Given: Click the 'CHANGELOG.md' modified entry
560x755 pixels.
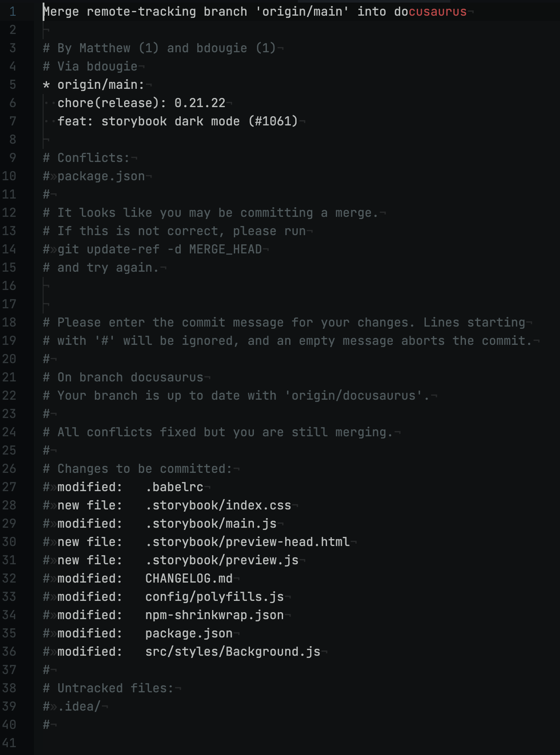Looking at the screenshot, I should coord(189,579).
